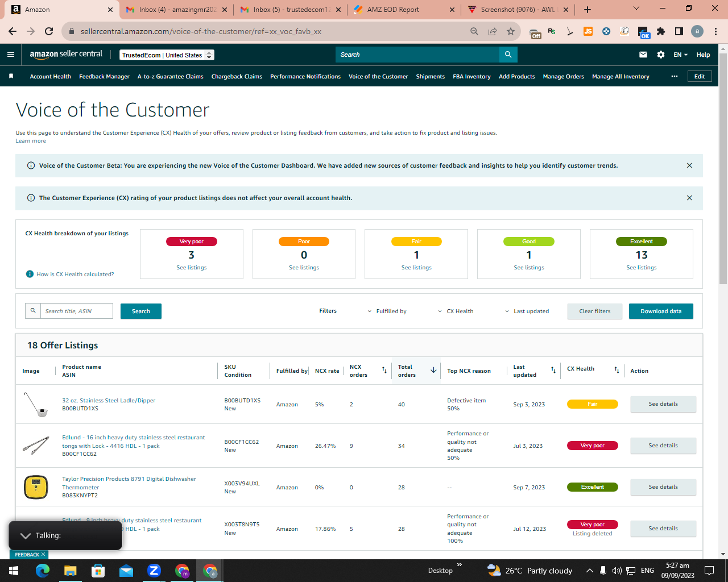Go to Account Health in the navigation

click(x=51, y=76)
